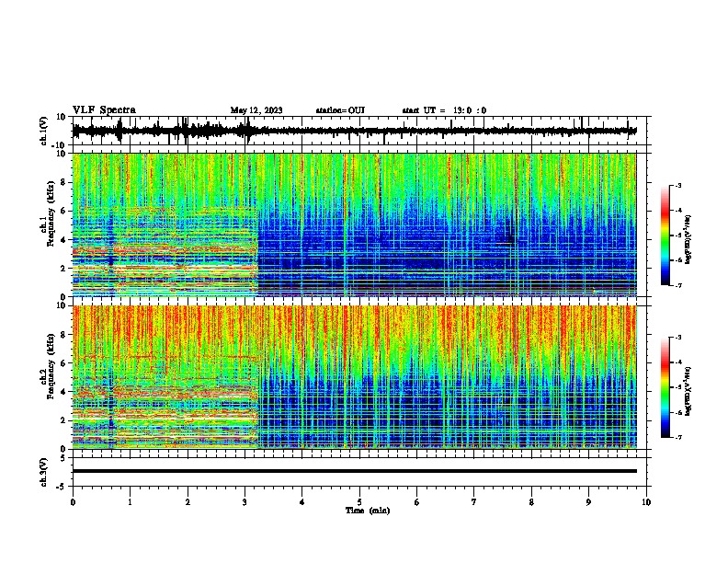Click the "Time (min)" axis label

(368, 511)
